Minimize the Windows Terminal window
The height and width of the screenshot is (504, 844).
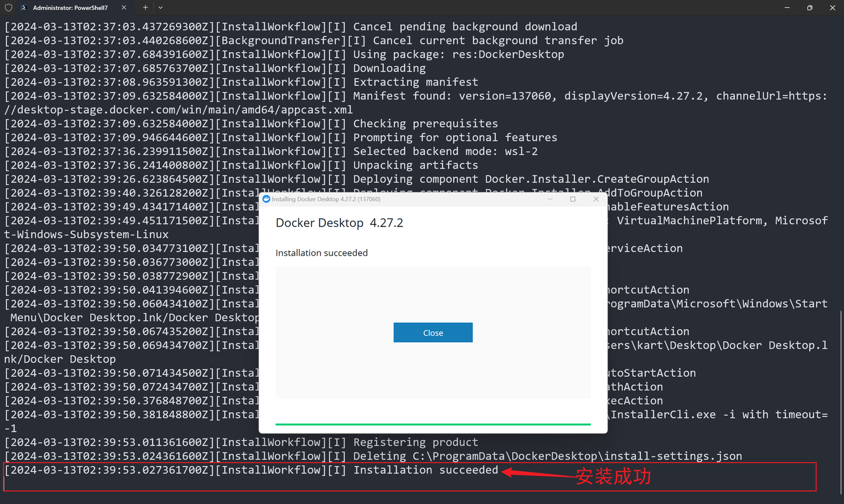point(786,8)
